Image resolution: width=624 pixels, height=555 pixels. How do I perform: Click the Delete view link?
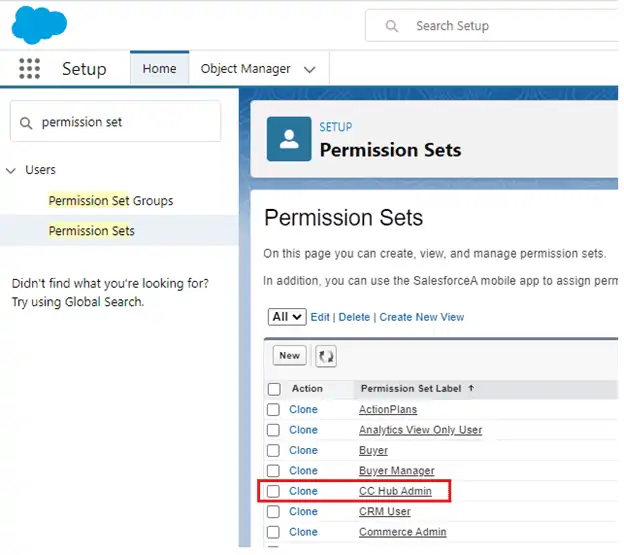coord(354,317)
